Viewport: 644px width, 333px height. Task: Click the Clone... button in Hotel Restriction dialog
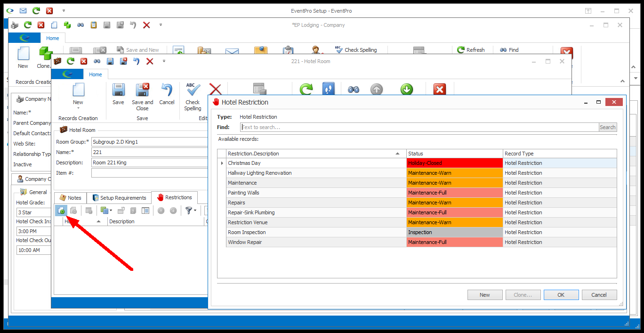pos(523,295)
